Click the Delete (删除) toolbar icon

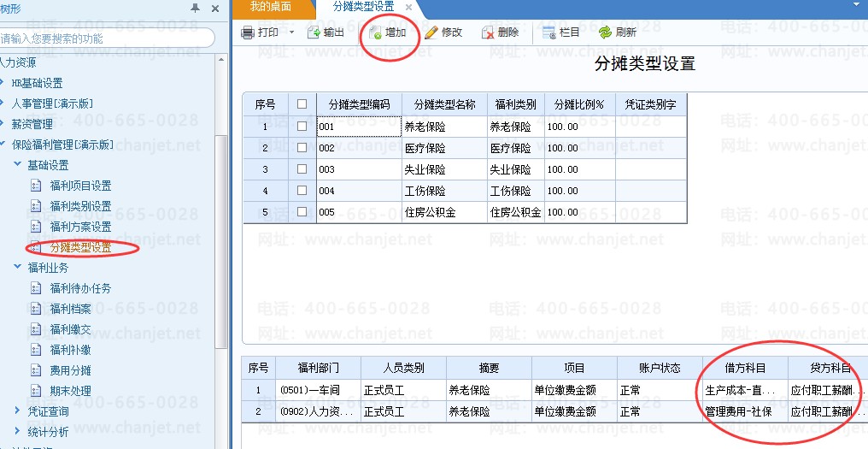[488, 32]
